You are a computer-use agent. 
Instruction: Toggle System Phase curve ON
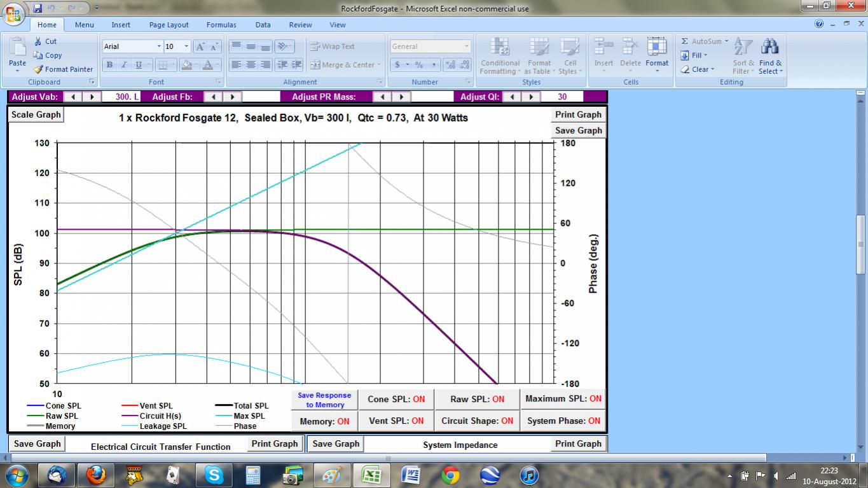563,421
